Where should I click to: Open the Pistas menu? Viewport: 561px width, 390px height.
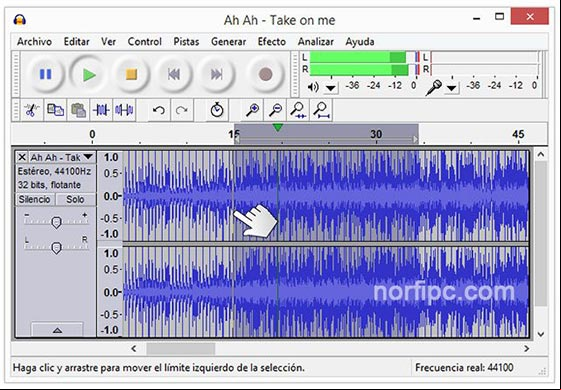pyautogui.click(x=186, y=42)
